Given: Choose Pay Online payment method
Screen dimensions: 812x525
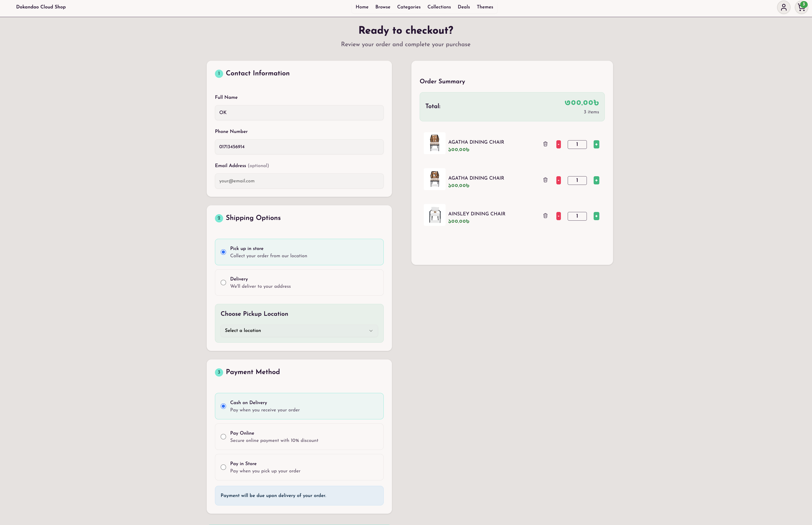Looking at the screenshot, I should [x=223, y=437].
